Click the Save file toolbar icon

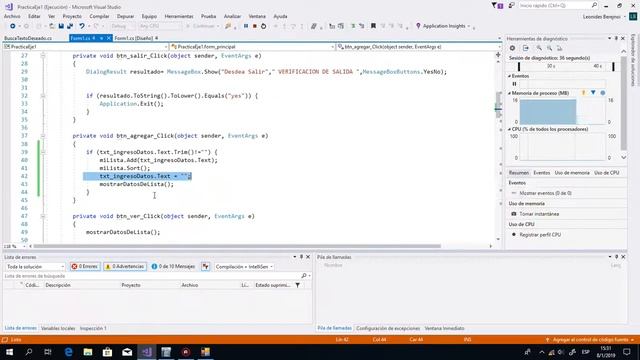61,26
